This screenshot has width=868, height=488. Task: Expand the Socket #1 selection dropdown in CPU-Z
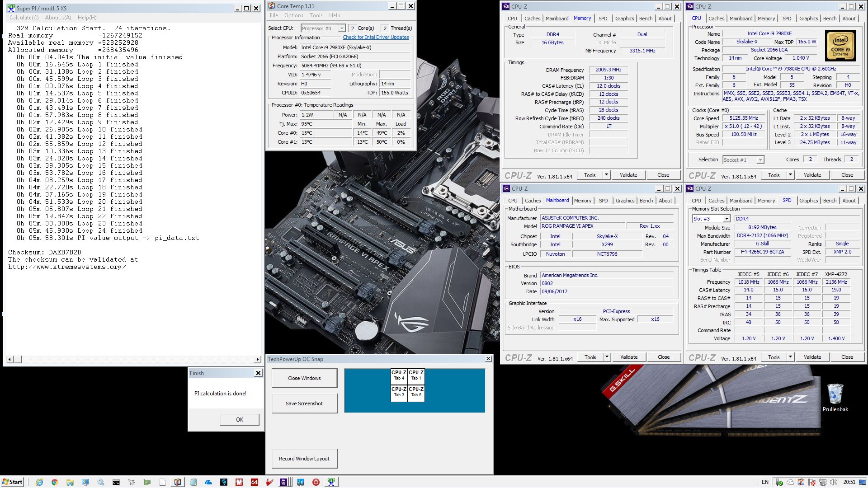[x=743, y=160]
